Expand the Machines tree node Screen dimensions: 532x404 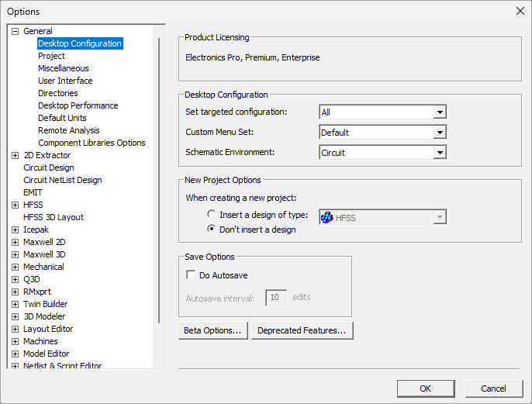point(15,342)
